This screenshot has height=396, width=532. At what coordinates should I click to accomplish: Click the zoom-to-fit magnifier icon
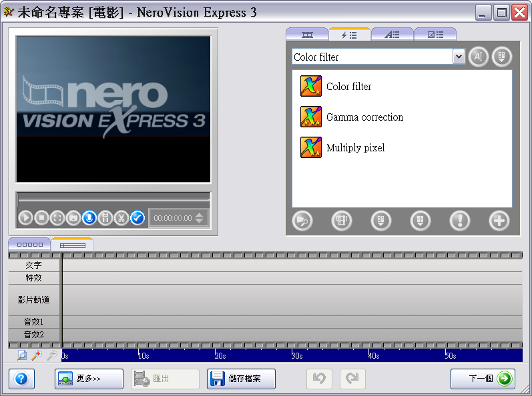[x=22, y=355]
